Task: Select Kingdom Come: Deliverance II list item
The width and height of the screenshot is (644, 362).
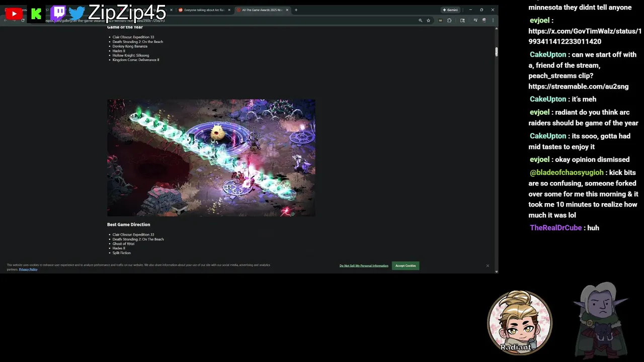Action: click(x=136, y=60)
